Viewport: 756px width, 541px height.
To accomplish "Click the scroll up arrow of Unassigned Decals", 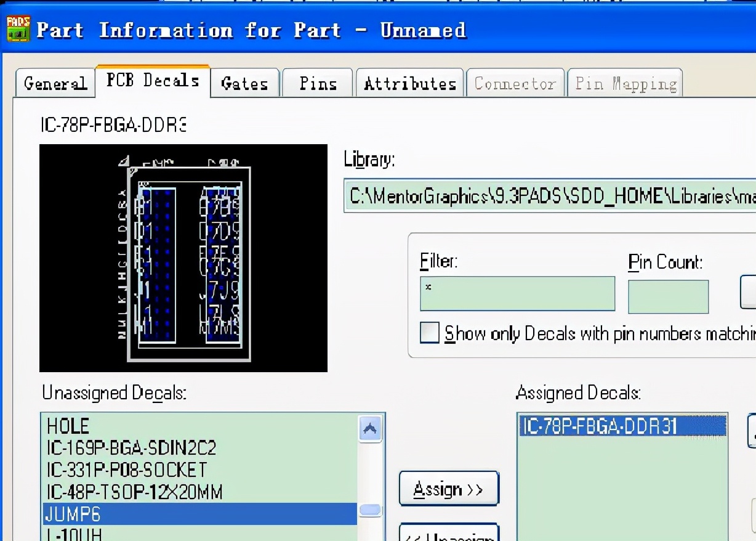I will [370, 428].
